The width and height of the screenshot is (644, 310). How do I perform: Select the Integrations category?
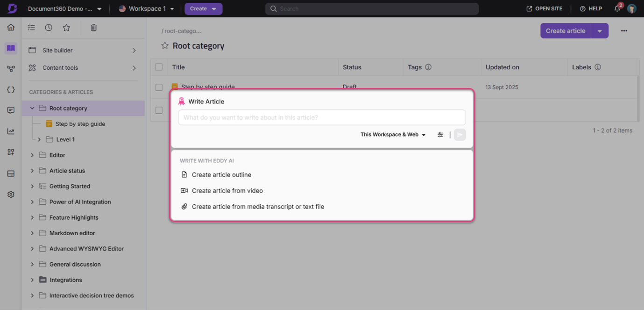tap(65, 280)
